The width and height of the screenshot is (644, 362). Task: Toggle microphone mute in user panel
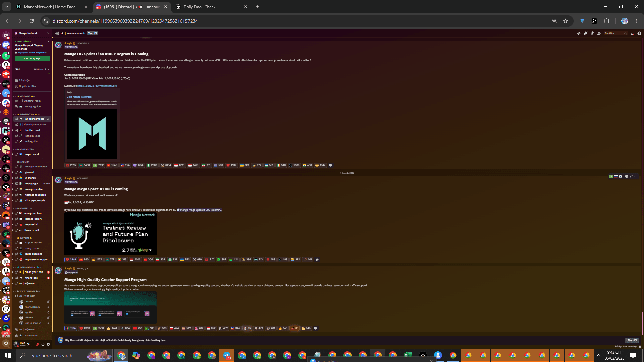[38, 344]
